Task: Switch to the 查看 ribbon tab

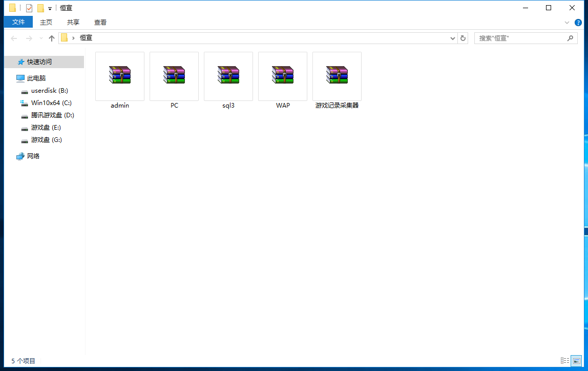Action: click(x=100, y=22)
